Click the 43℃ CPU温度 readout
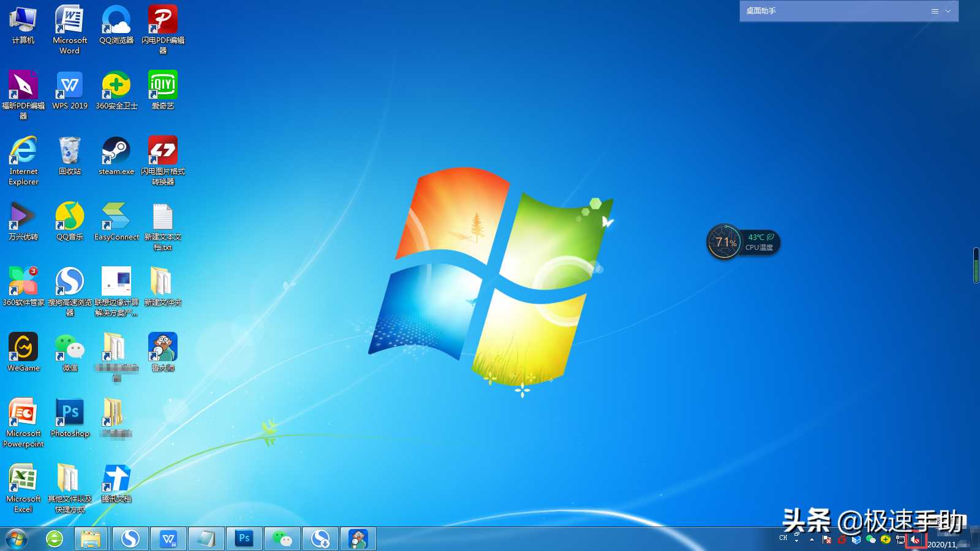Screen dimensions: 980x551 pos(759,242)
